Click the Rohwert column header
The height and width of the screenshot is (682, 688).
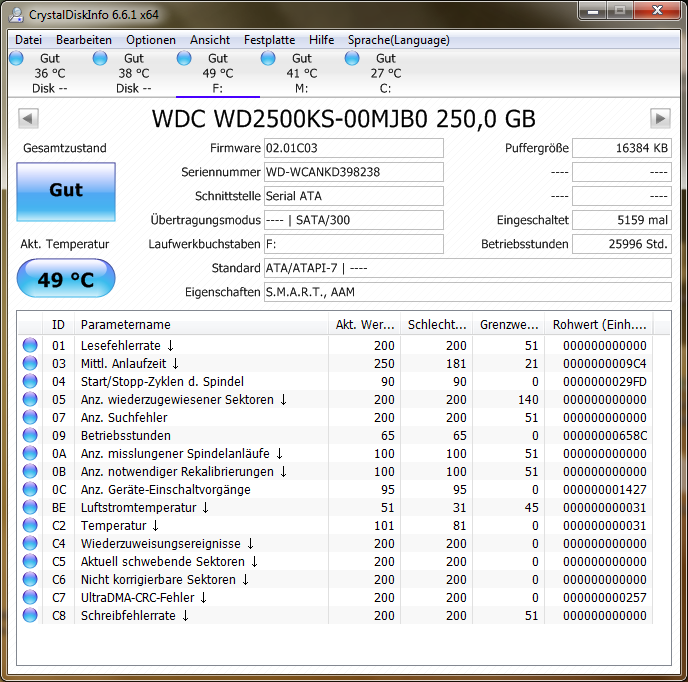click(599, 324)
